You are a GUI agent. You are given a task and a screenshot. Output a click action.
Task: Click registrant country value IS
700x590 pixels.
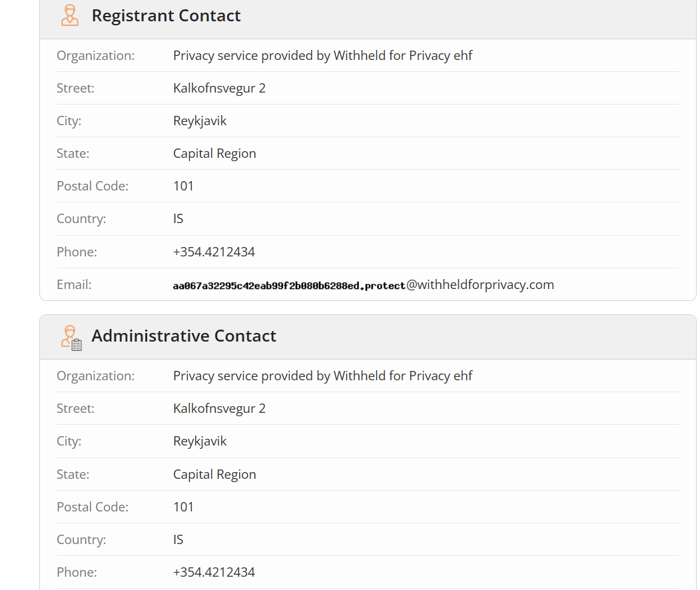(x=178, y=218)
